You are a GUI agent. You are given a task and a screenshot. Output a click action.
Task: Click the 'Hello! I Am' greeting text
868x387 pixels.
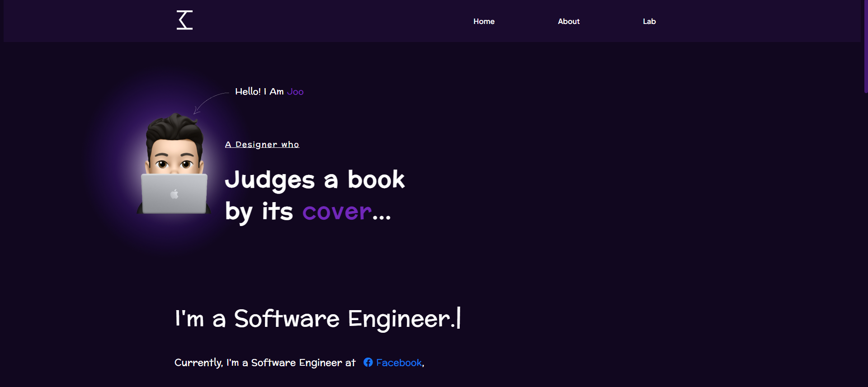(259, 92)
